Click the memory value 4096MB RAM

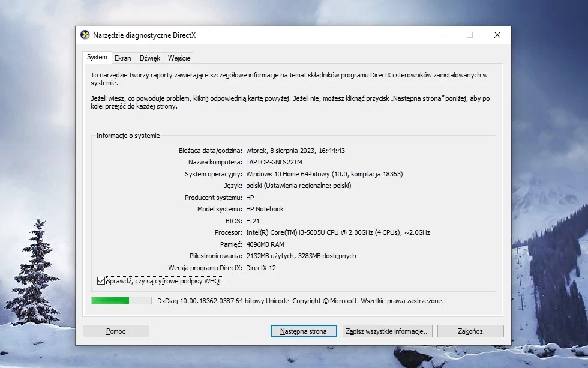265,244
